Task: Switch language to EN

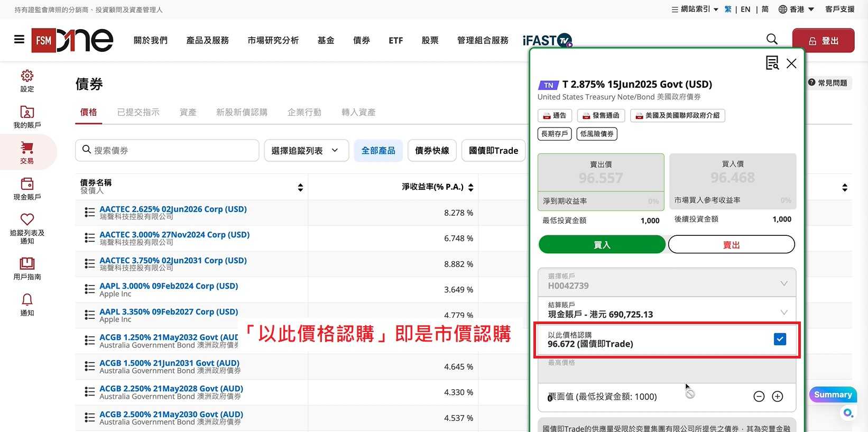Action: (745, 9)
